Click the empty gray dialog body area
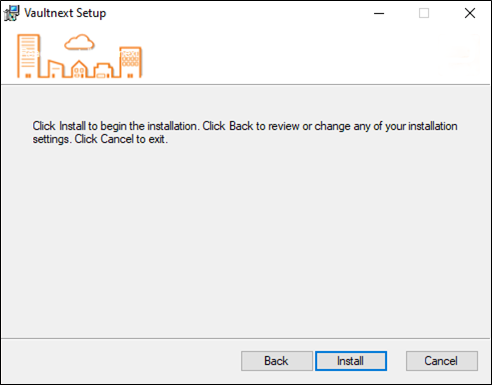 pos(245,240)
